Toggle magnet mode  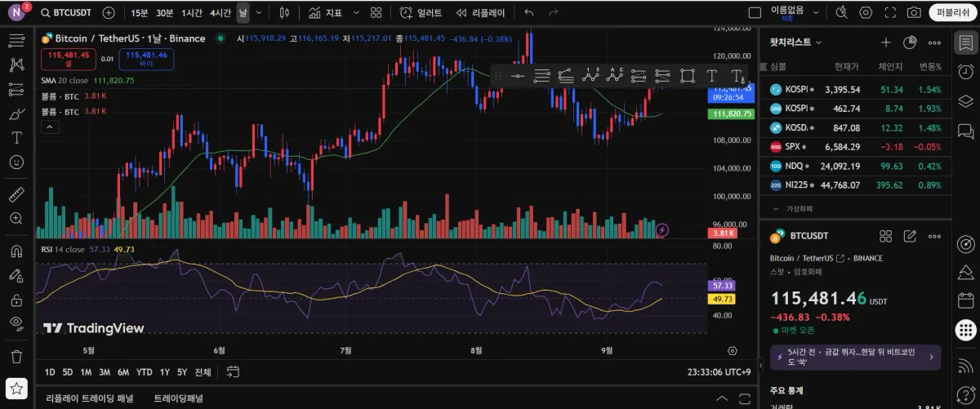[x=16, y=251]
